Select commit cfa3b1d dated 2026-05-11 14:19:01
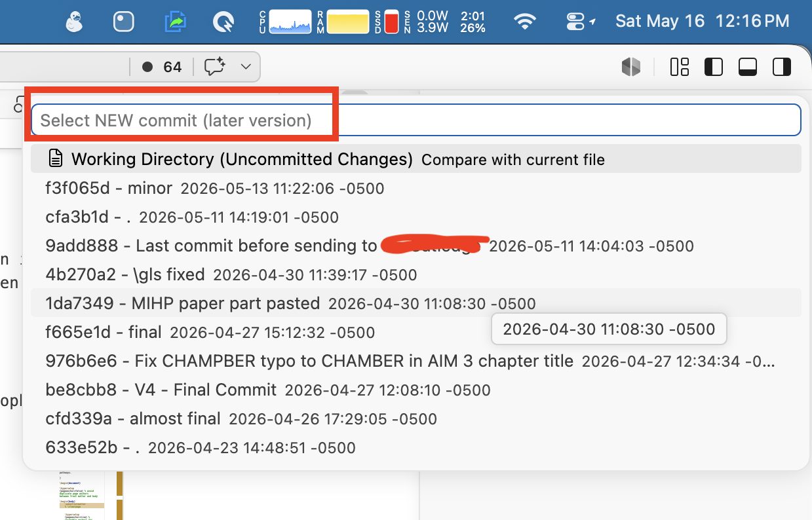The width and height of the screenshot is (812, 520). click(x=416, y=217)
